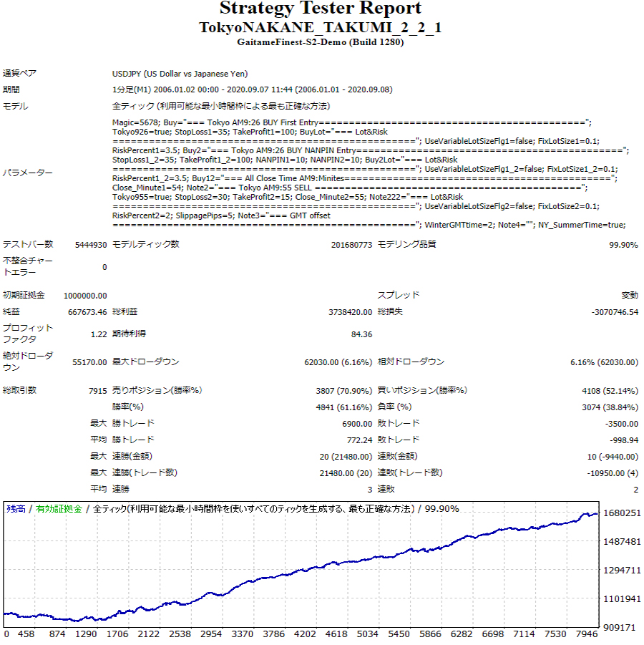This screenshot has height=645, width=644.
Task: Click USDJPY (US Dollar vs Japanese Yen)
Action: (180, 74)
